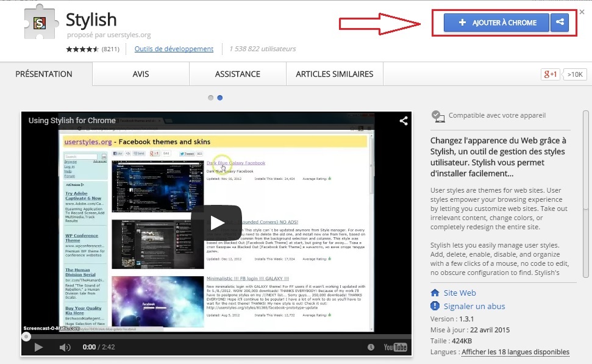592x364 pixels.
Task: Click the AJOUTER À CHROME button
Action: (496, 23)
